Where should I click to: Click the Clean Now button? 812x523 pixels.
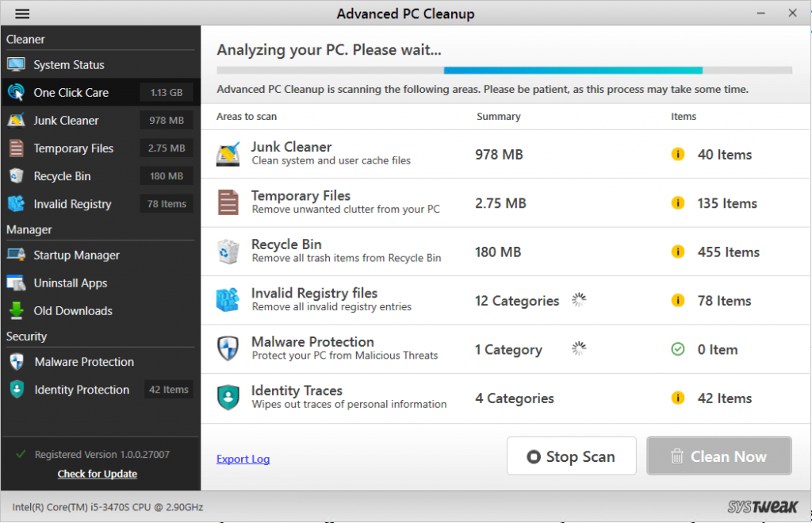pyautogui.click(x=718, y=456)
